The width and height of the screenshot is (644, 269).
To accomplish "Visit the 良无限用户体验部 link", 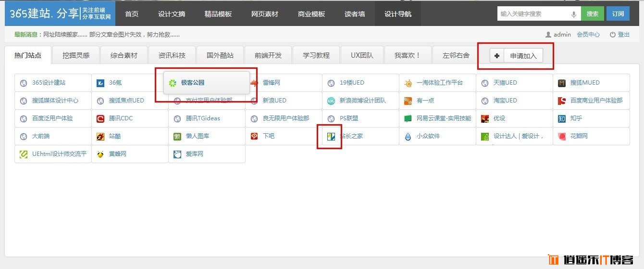I will coord(286,118).
